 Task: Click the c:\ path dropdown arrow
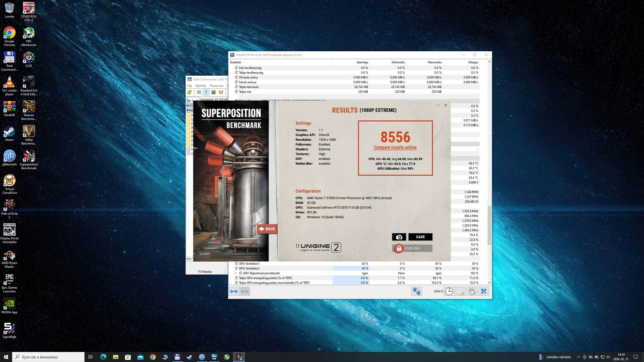click(x=188, y=105)
